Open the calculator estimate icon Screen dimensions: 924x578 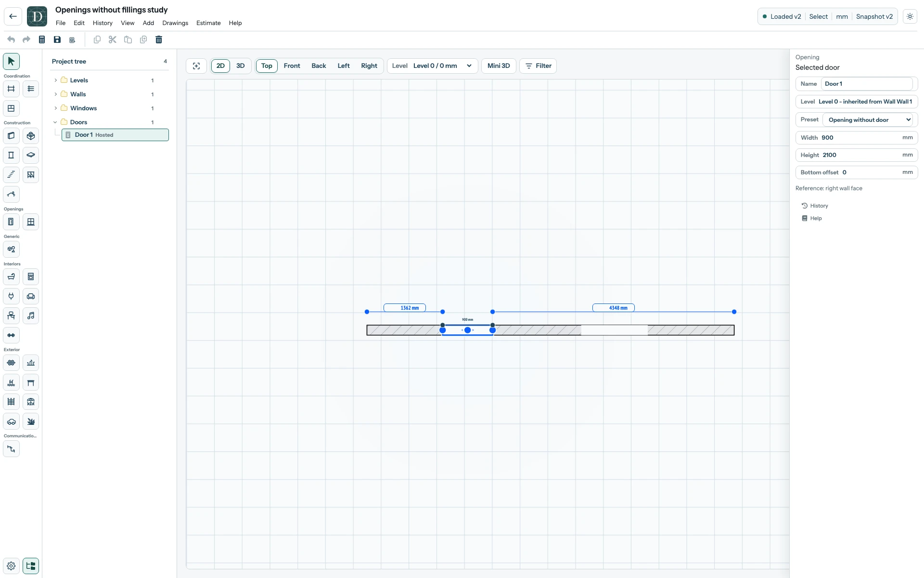42,39
